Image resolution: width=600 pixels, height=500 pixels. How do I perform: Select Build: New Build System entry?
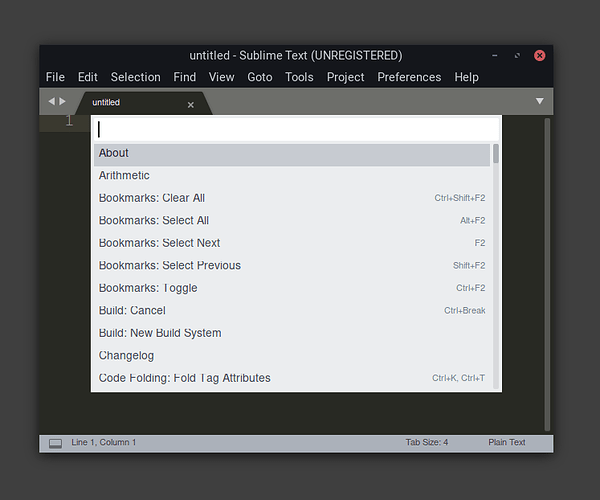[292, 333]
